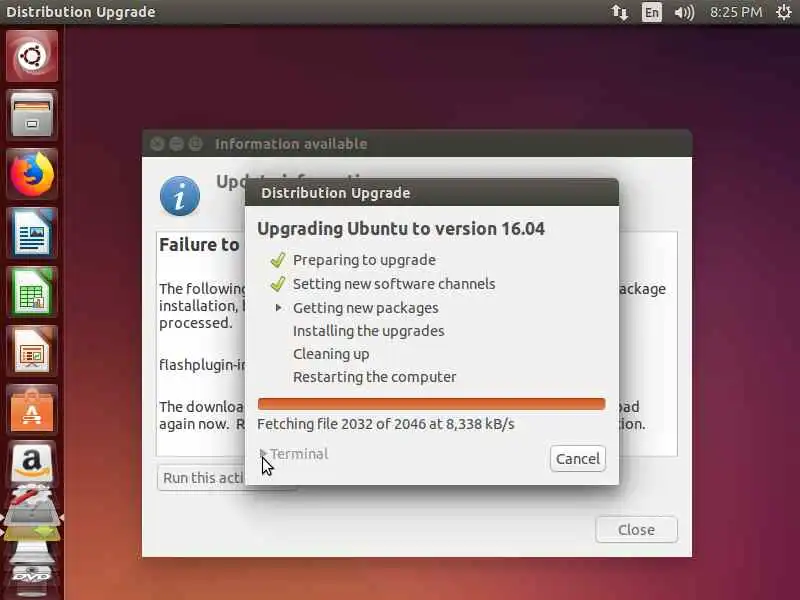Open LibreOffice Writer from launcher

pos(32,233)
